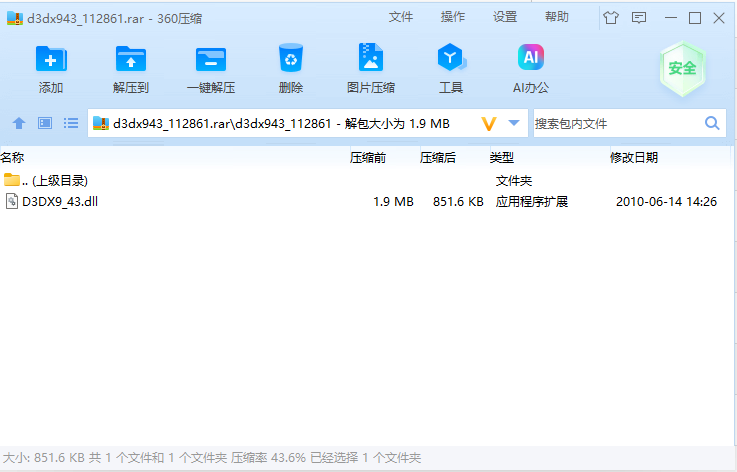Screen dimensions: 737x472
Task: Sort by 名称 column header
Action: point(174,157)
